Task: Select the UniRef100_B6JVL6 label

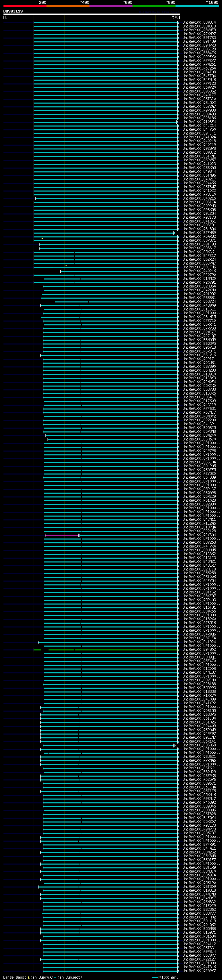Action: click(199, 355)
